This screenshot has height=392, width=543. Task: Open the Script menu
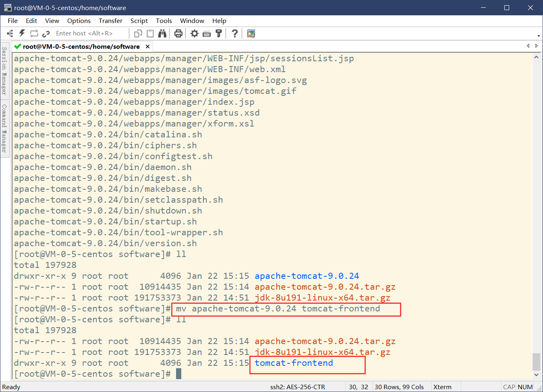click(139, 21)
